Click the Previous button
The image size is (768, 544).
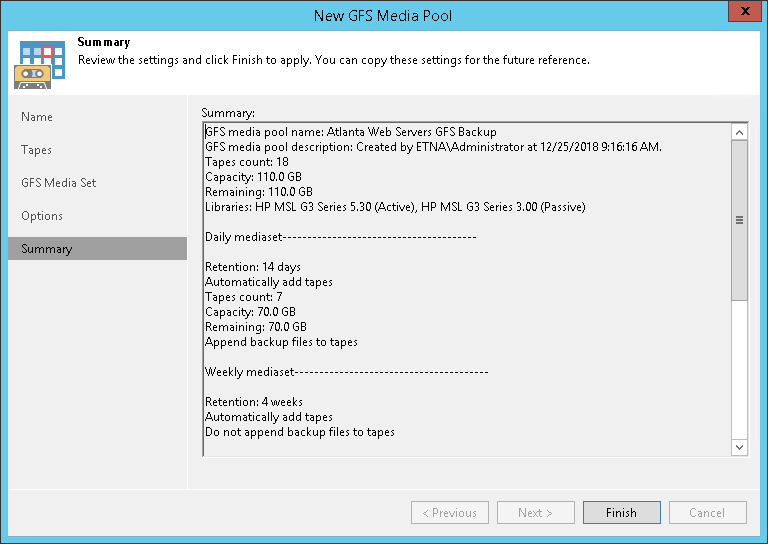click(449, 513)
